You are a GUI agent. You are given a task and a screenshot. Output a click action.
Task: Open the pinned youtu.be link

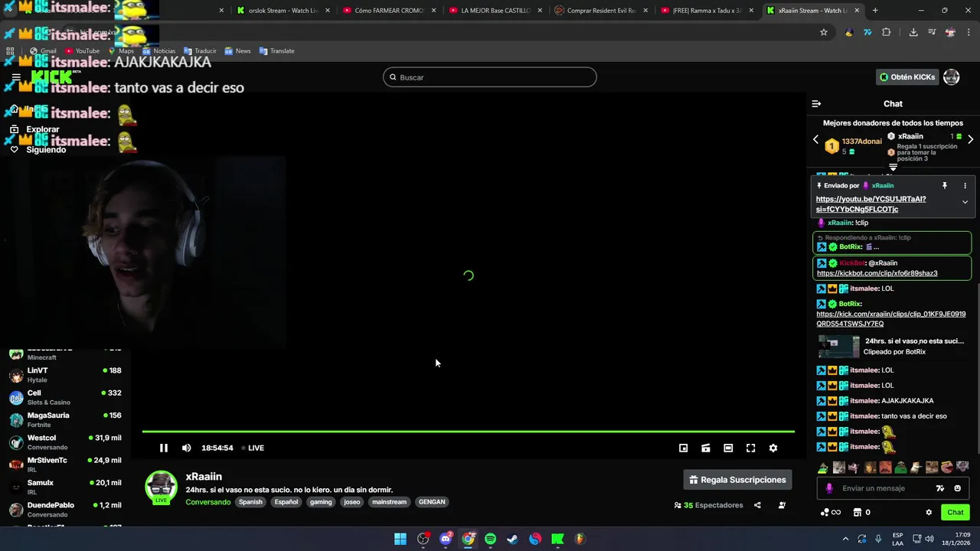[x=871, y=204]
